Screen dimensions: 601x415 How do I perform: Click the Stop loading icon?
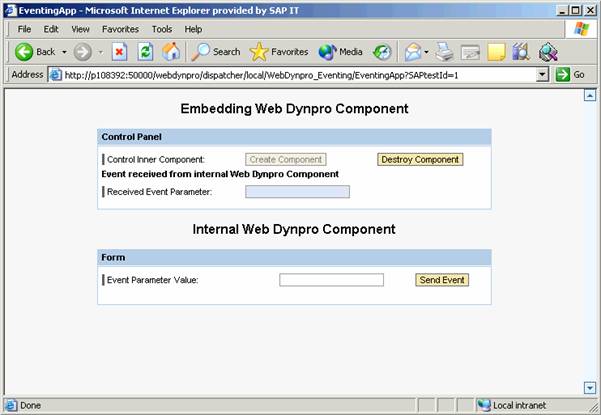(119, 51)
